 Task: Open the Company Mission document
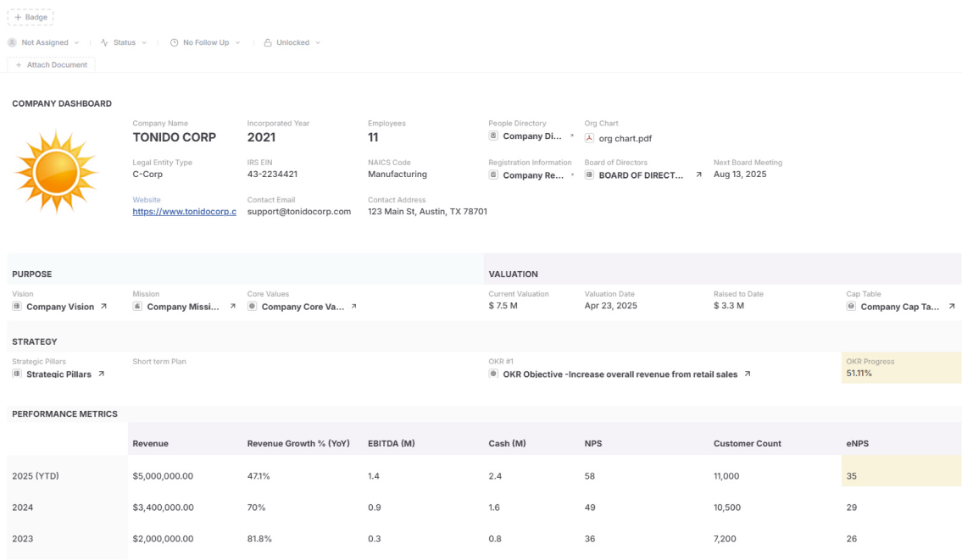click(x=183, y=307)
